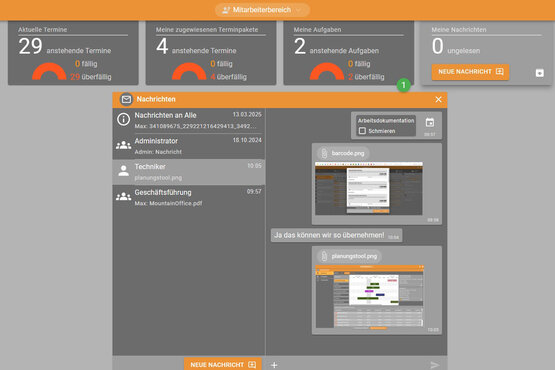View the planungstool.png image preview

coord(370,296)
